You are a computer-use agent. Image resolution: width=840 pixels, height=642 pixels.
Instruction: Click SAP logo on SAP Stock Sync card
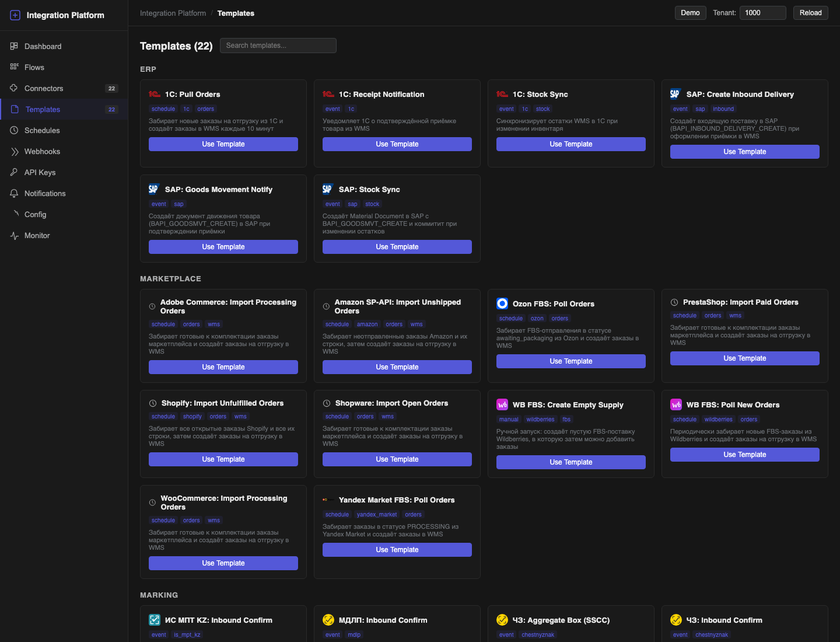(x=328, y=189)
